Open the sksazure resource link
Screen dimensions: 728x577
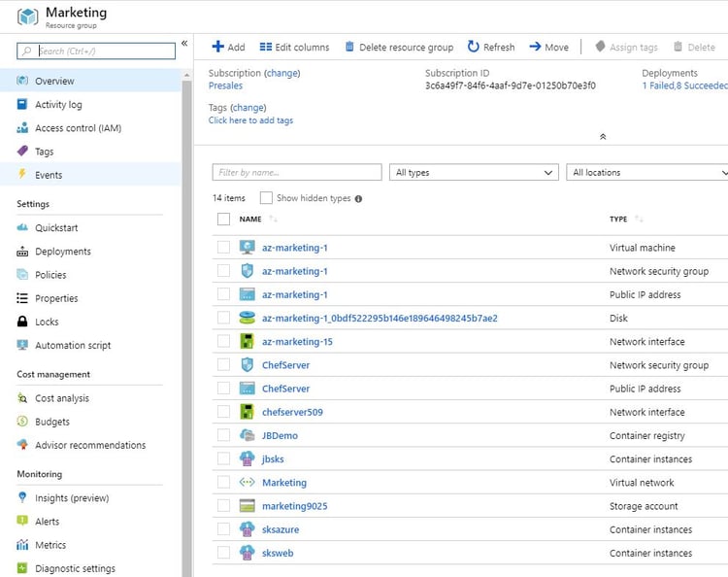point(281,529)
